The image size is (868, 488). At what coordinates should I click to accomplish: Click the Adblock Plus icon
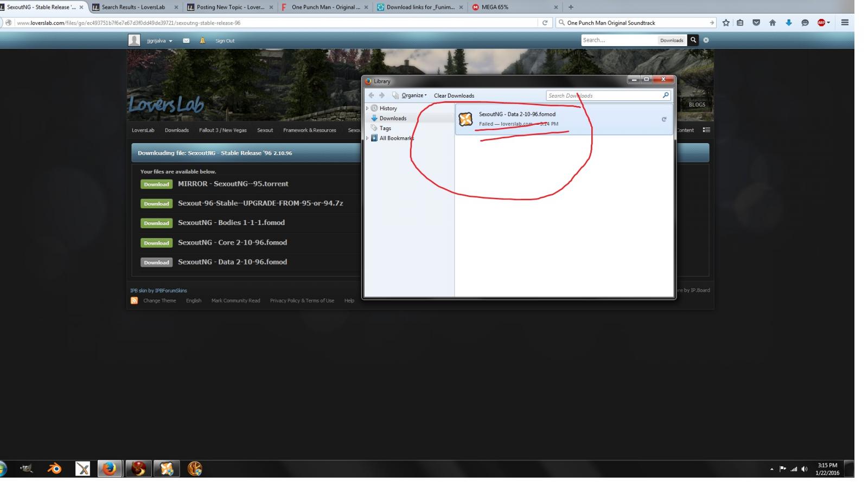(821, 23)
